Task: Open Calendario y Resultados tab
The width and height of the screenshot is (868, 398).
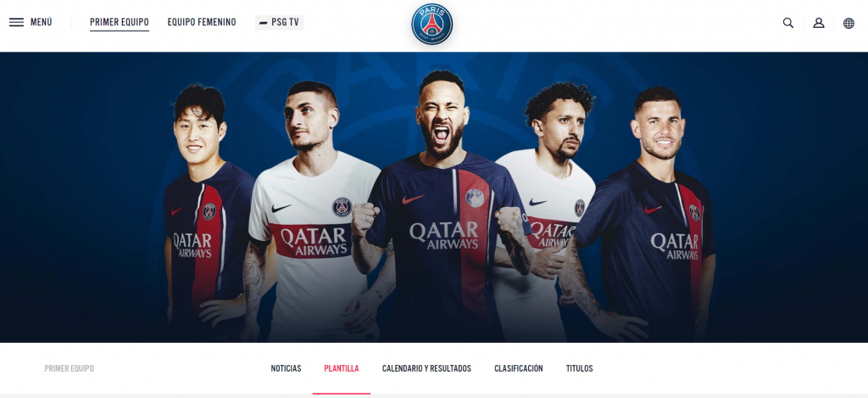Action: [426, 368]
